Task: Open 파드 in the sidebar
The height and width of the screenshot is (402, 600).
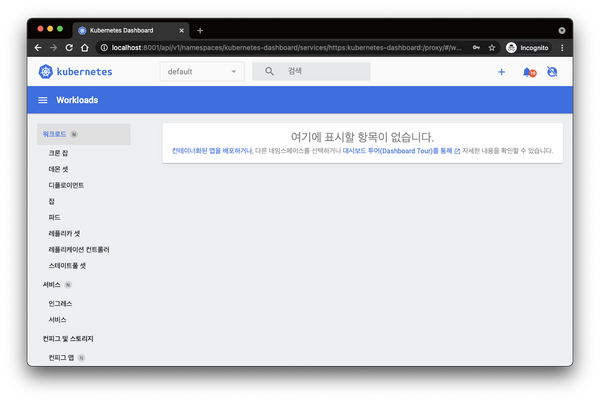Action: [x=54, y=217]
